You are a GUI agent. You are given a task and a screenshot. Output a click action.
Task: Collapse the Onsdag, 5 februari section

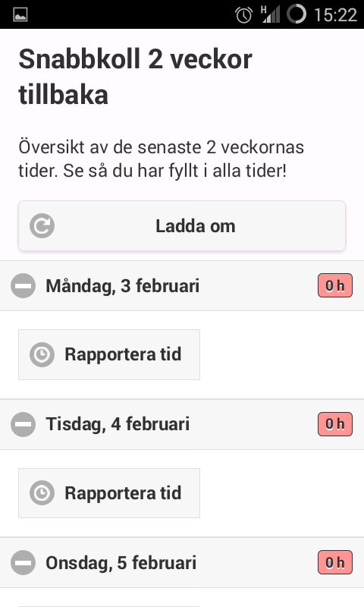[x=182, y=562]
